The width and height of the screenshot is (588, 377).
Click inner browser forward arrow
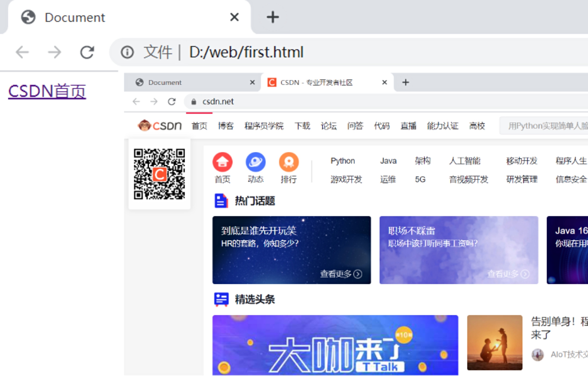click(154, 101)
